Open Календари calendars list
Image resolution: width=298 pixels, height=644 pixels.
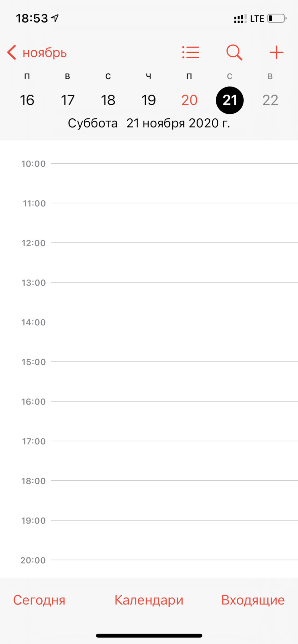pyautogui.click(x=149, y=600)
